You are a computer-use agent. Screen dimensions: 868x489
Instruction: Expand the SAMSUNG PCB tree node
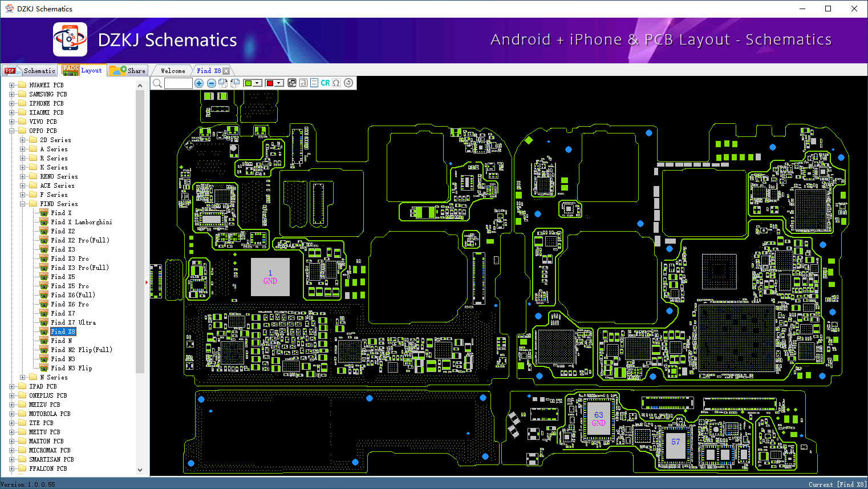12,94
